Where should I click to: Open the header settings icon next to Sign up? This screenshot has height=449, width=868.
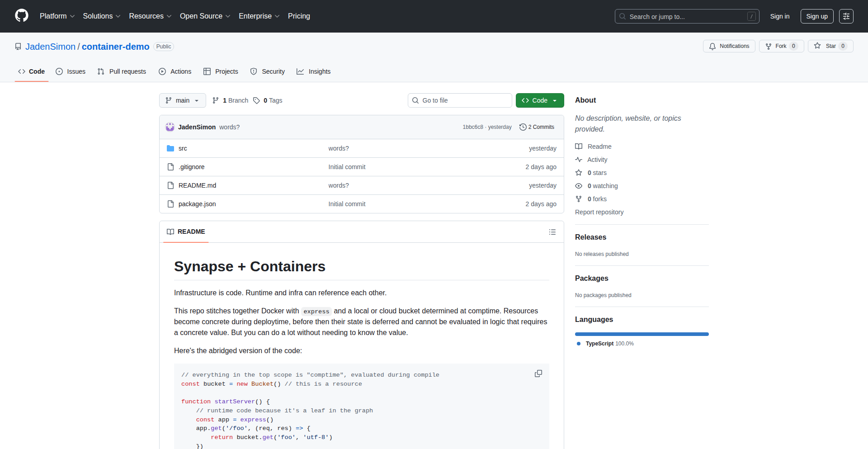846,16
